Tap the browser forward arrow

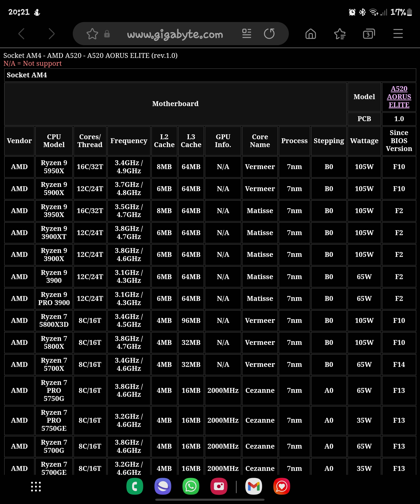51,34
